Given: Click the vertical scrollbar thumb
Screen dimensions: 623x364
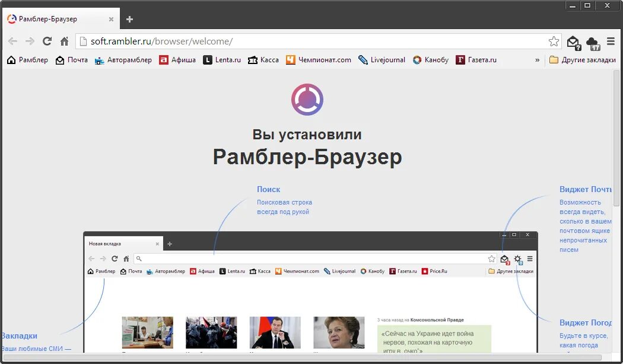Looking at the screenshot, I should pos(616,139).
